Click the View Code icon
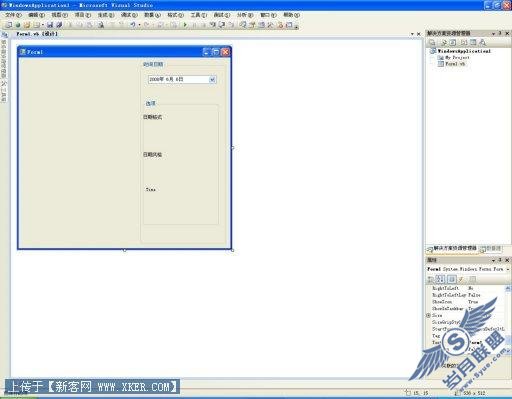This screenshot has width=512, height=399. click(464, 42)
